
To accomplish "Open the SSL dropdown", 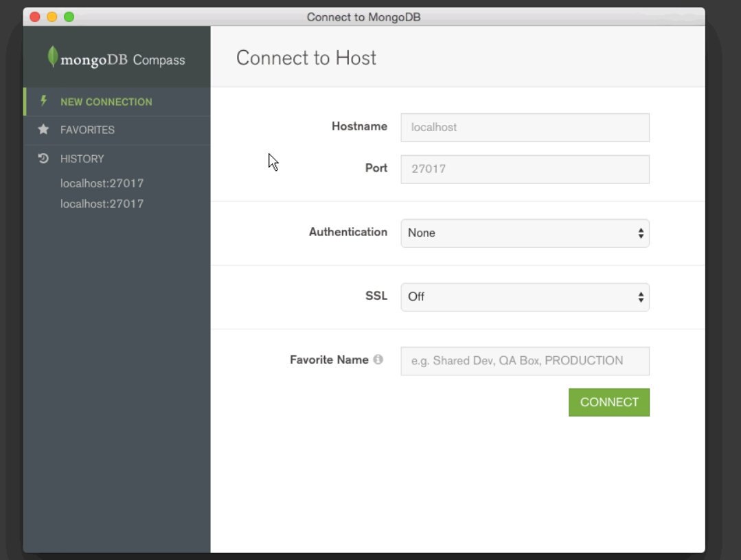I will coord(525,297).
